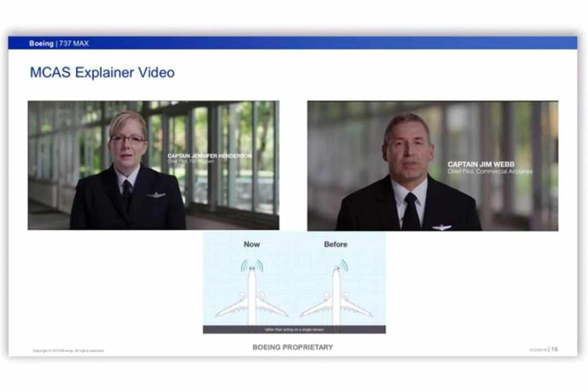This screenshot has height=392, width=588.
Task: Select the "CAPTAIN JENNIFER HENDERSON" name caption
Action: click(x=210, y=156)
